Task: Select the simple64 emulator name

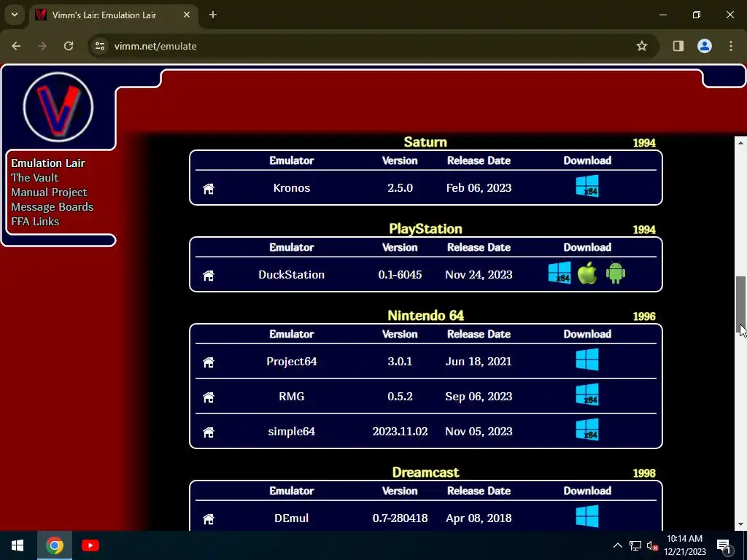Action: (x=292, y=432)
